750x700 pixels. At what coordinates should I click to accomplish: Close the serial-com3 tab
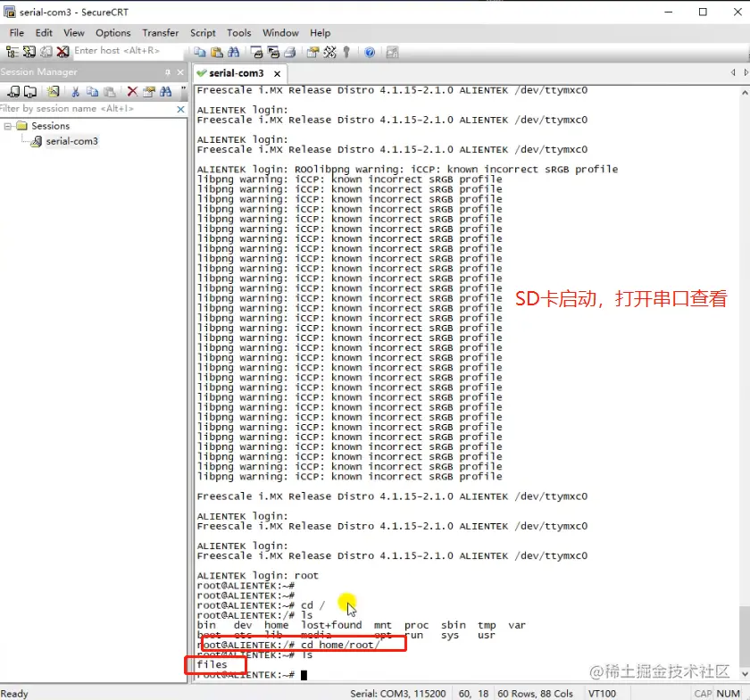tap(277, 74)
